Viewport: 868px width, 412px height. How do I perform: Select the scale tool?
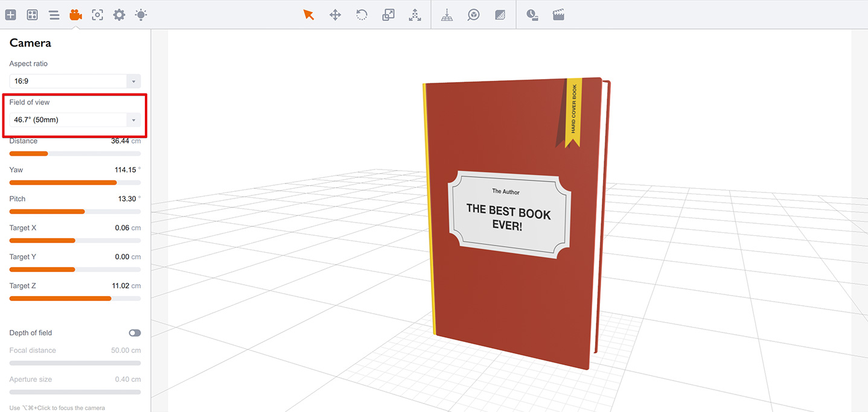[x=388, y=14]
